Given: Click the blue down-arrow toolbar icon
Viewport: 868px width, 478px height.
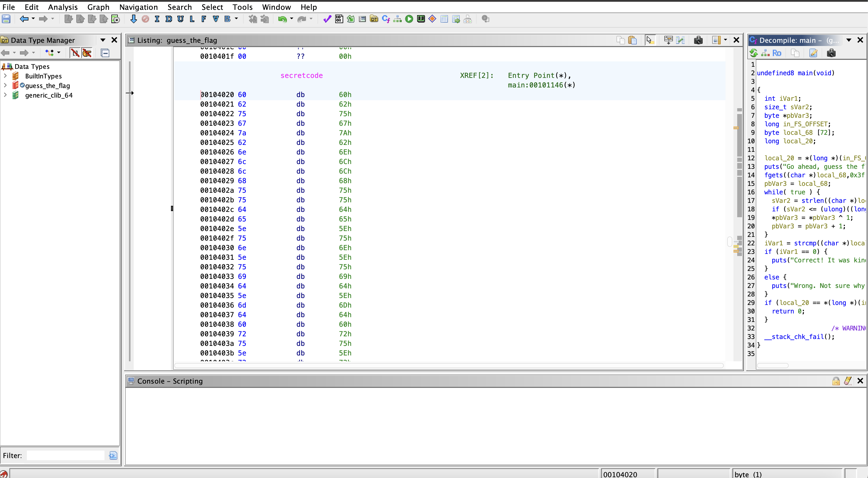Looking at the screenshot, I should tap(133, 19).
